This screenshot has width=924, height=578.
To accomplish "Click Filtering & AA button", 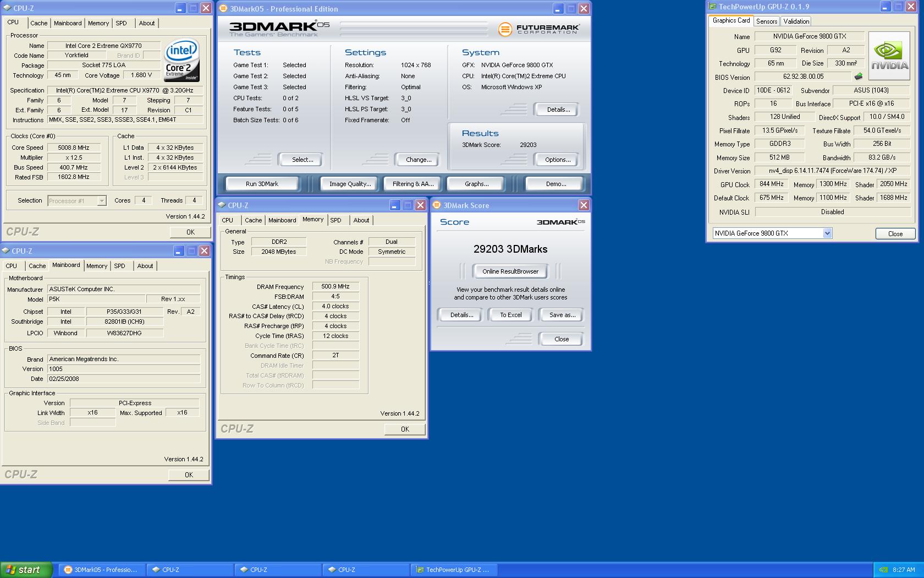I will 413,184.
